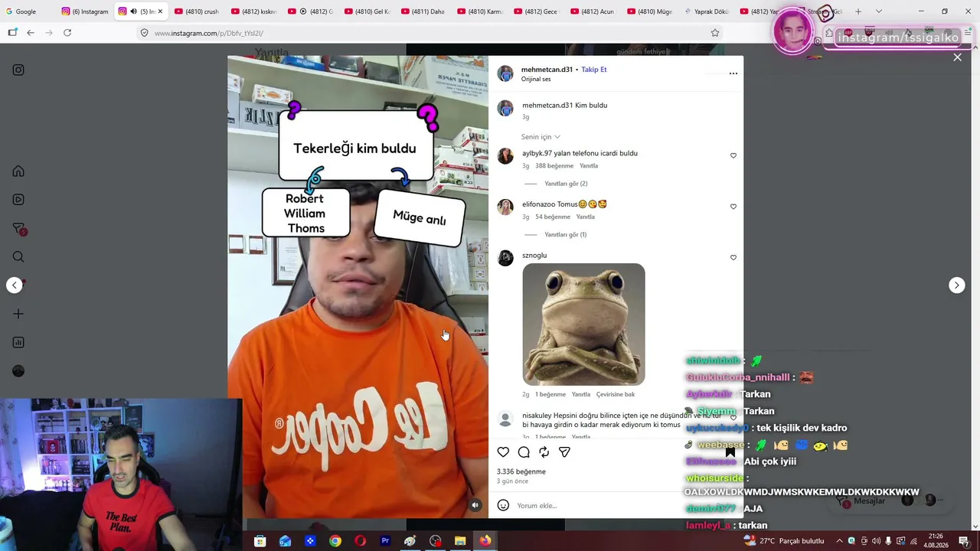Open sznoglu's profile from comment
980x551 pixels.
(x=534, y=256)
